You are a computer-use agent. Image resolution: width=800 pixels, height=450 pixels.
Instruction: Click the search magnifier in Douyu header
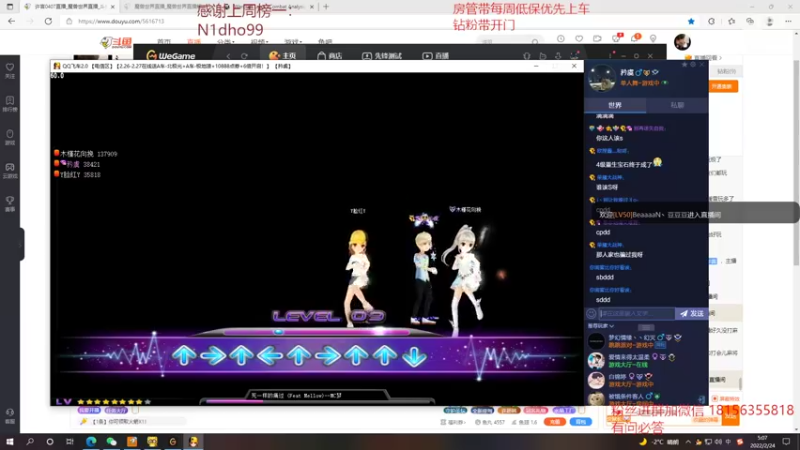tap(535, 42)
